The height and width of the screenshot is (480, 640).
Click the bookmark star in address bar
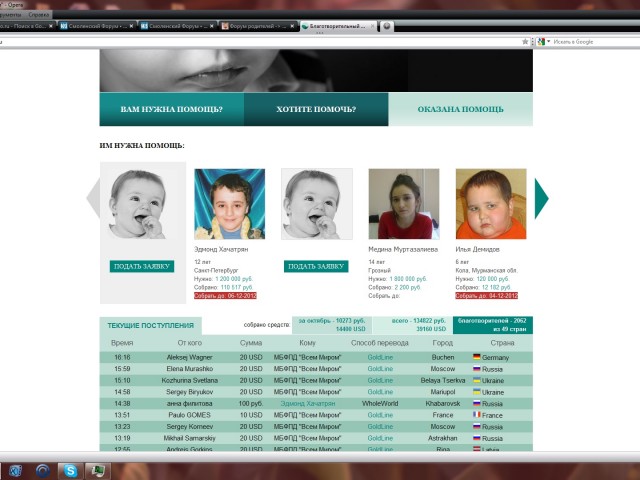[x=526, y=41]
